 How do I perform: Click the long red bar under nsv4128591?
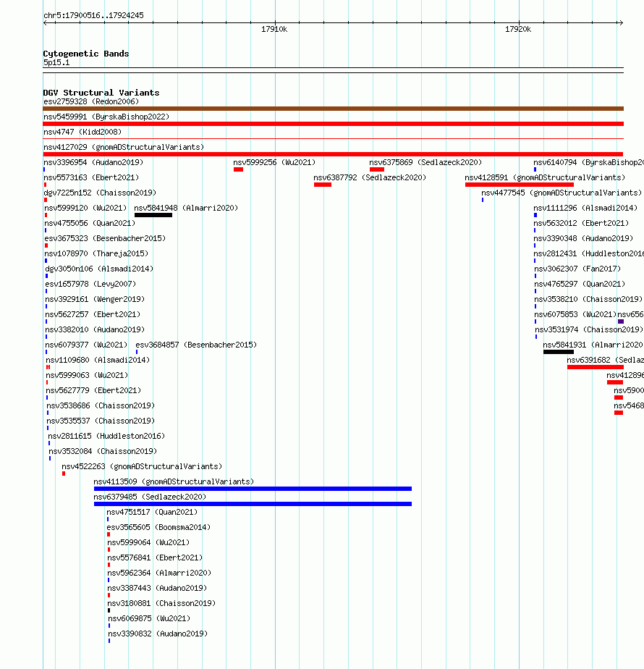click(x=519, y=185)
